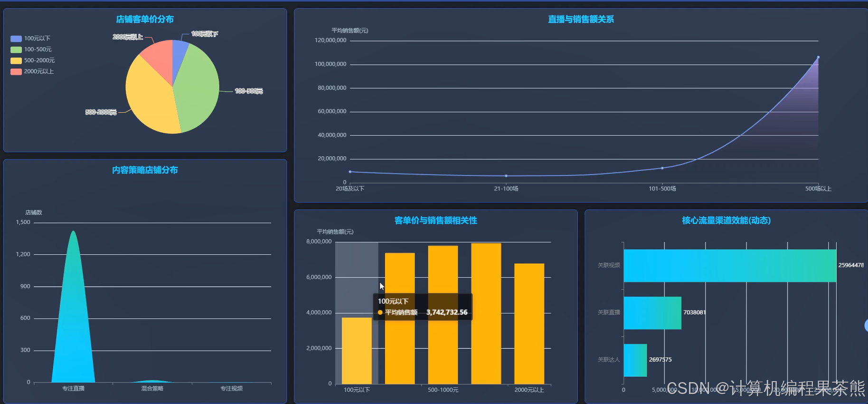Click the 60,000,000 y-axis value

point(332,111)
